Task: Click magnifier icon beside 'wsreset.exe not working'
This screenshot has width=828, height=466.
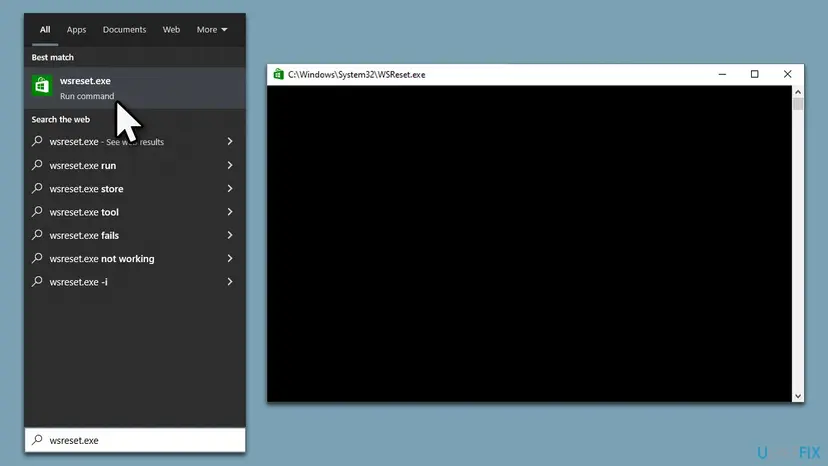Action: click(x=37, y=258)
